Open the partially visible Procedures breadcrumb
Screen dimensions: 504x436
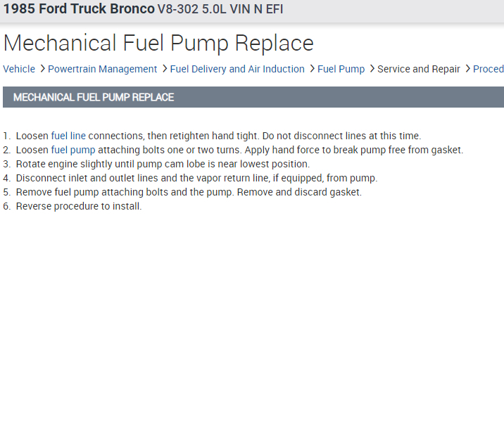pos(489,69)
